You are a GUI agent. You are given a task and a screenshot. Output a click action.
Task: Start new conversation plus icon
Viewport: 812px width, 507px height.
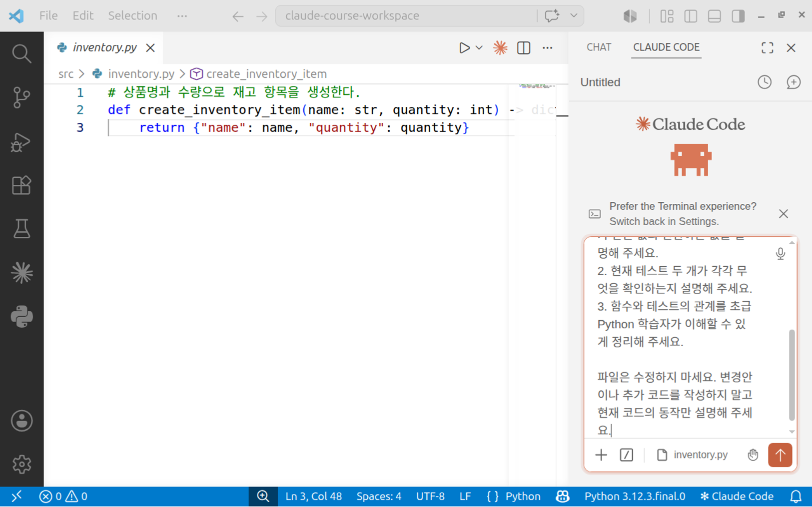pos(794,82)
